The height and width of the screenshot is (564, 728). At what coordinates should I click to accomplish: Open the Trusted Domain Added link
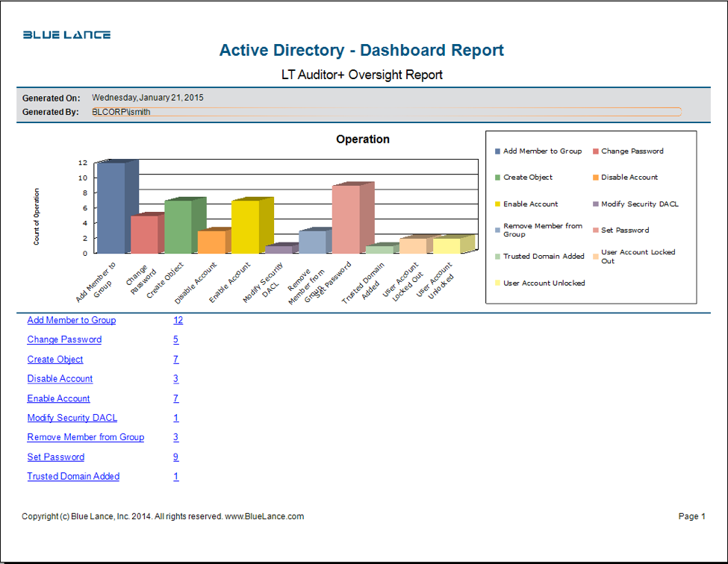[x=73, y=476]
